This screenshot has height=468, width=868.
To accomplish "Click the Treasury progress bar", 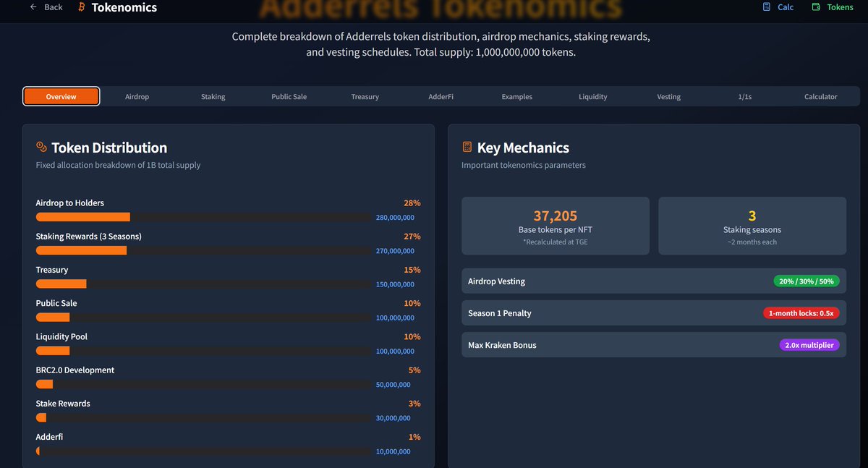I will point(203,284).
